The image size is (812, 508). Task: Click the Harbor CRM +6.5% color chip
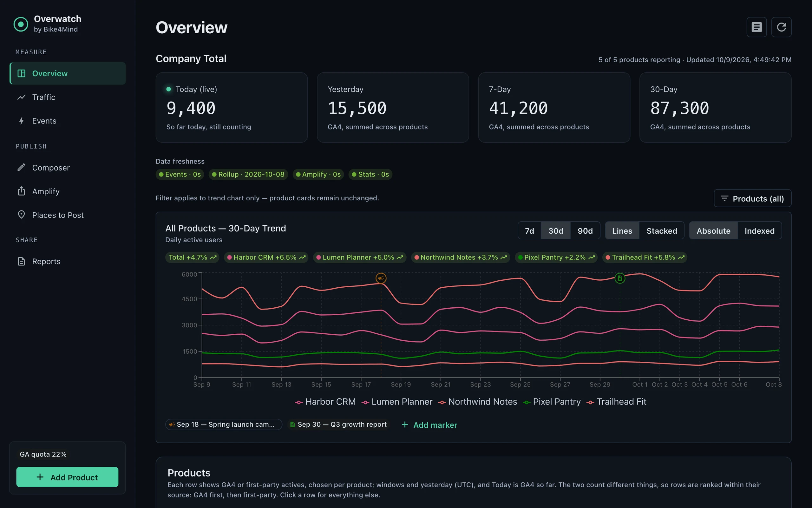coord(266,257)
